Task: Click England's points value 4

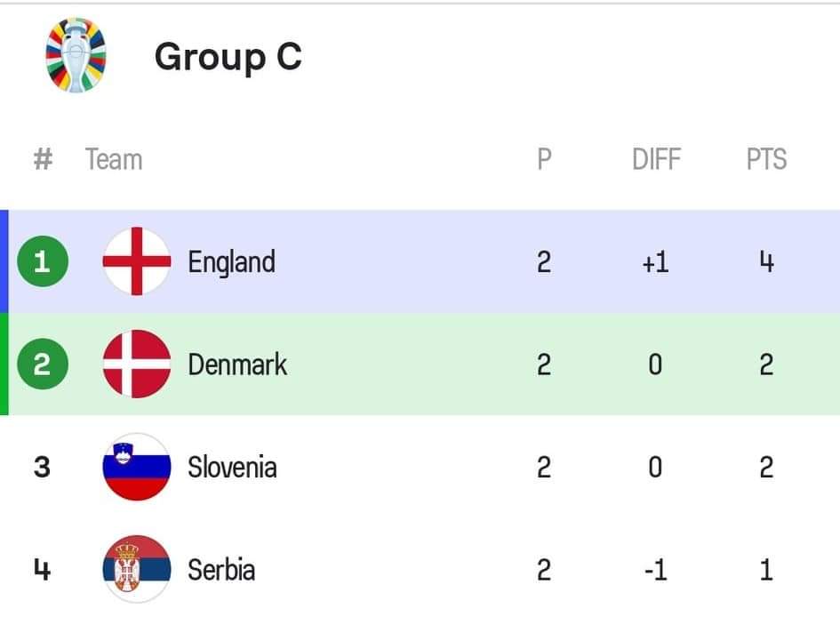Action: tap(766, 262)
